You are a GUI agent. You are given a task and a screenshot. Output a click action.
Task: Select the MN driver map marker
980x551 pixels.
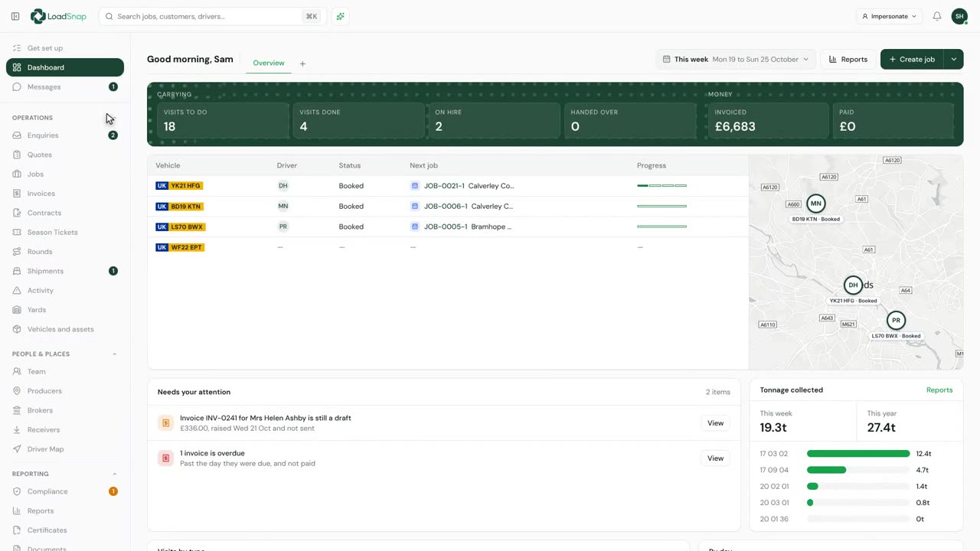point(816,204)
